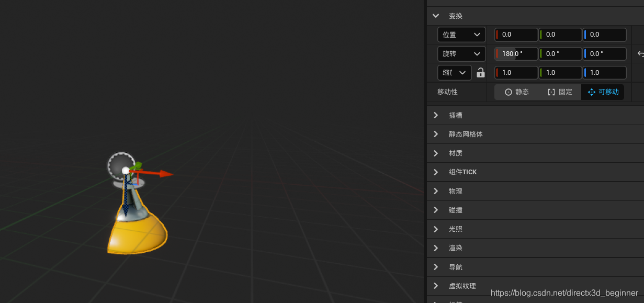
Task: Click the rotation Z value field
Action: (605, 54)
